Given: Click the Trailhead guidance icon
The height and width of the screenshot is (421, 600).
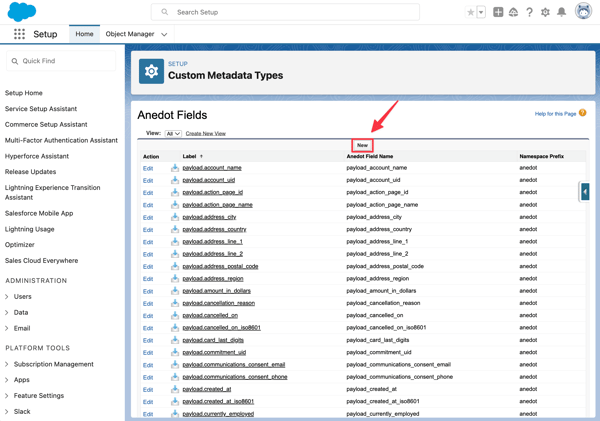Looking at the screenshot, I should click(514, 12).
